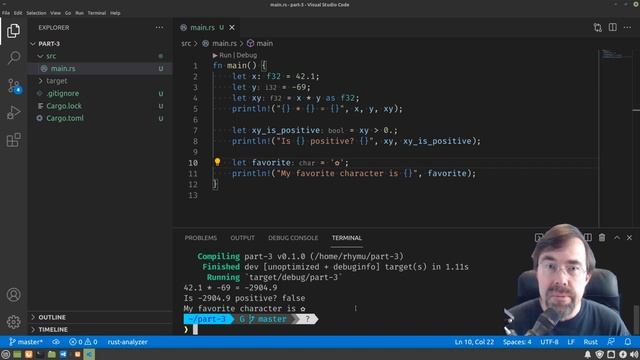
Task: Open the Files folder icon in taskbar
Action: (x=52, y=354)
